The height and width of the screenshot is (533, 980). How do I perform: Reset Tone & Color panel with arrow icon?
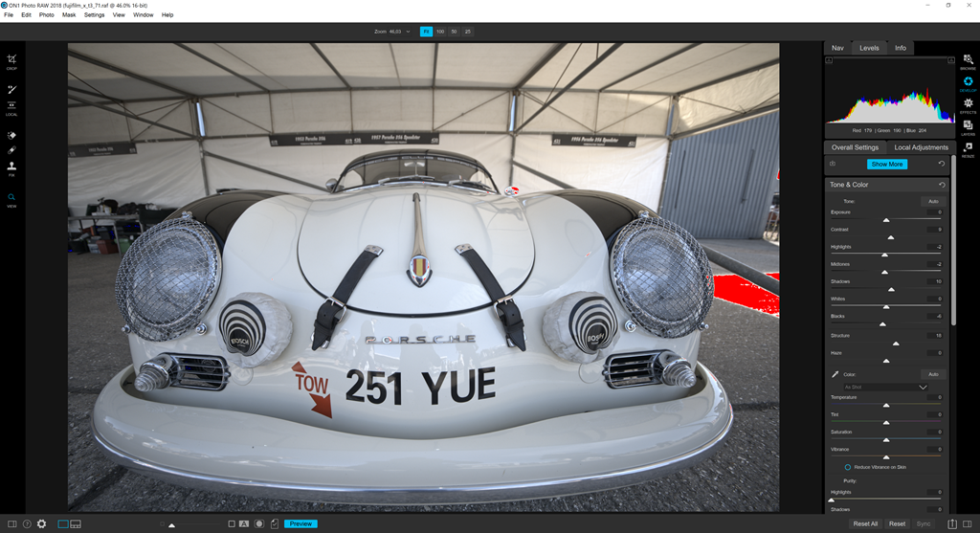(942, 185)
